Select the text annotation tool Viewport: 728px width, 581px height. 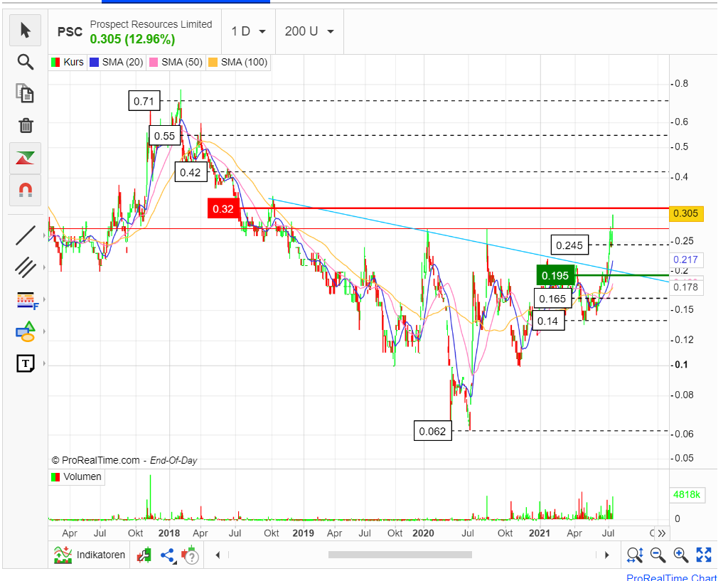pos(25,363)
